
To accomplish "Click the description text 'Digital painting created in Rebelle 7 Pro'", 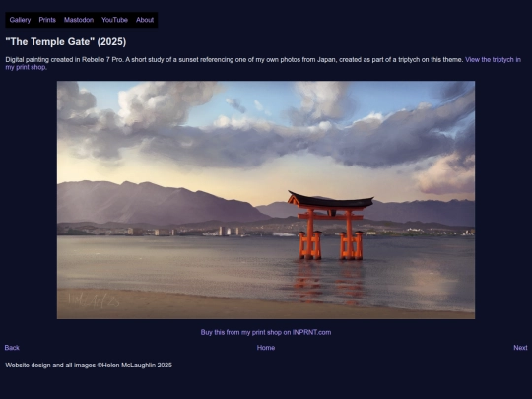I will (x=64, y=60).
